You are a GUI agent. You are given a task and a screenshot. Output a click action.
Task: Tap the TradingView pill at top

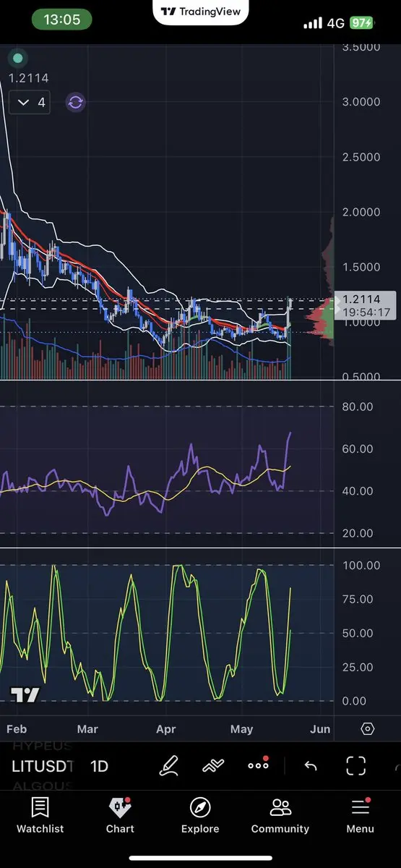[x=201, y=12]
